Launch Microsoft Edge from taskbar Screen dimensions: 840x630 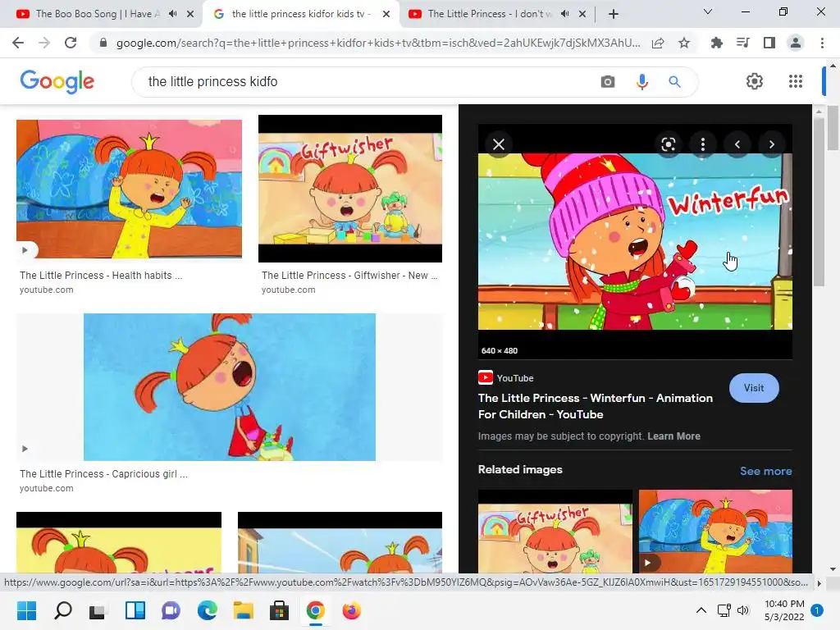click(x=208, y=610)
